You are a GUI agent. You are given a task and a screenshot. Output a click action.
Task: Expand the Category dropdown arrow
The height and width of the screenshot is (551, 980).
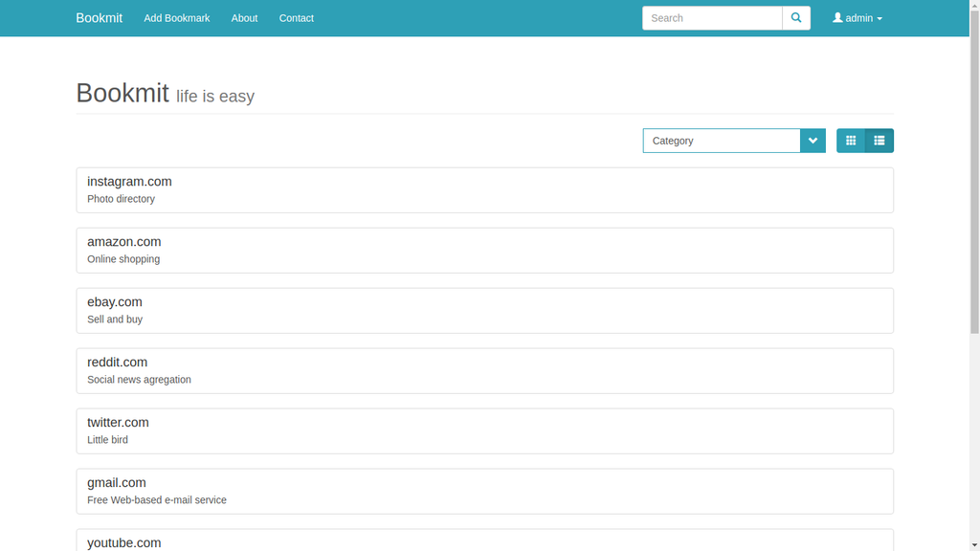click(813, 141)
